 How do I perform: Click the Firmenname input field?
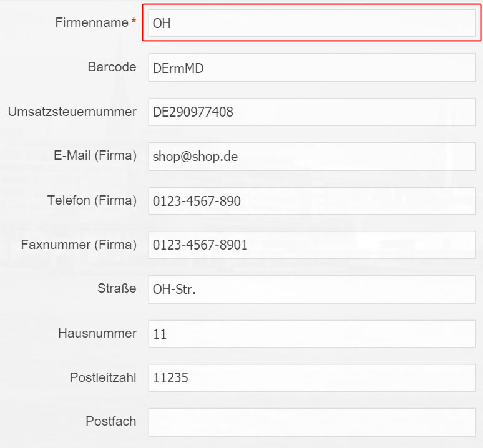pyautogui.click(x=312, y=23)
